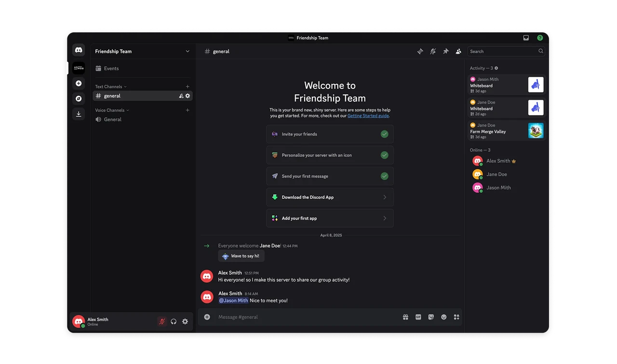This screenshot has height=364, width=617.
Task: Click the plus attachment icon in message bar
Action: pos(207,317)
